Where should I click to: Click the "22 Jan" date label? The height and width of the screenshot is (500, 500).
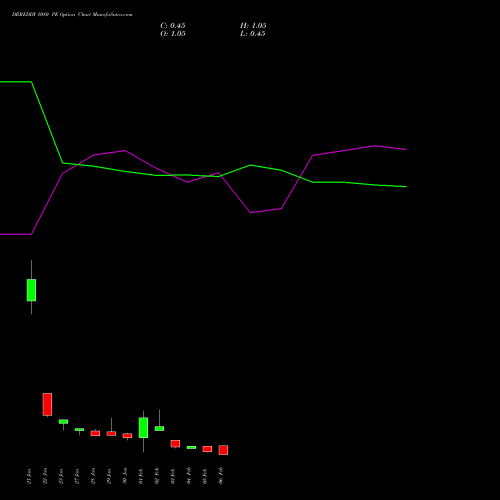tap(45, 476)
